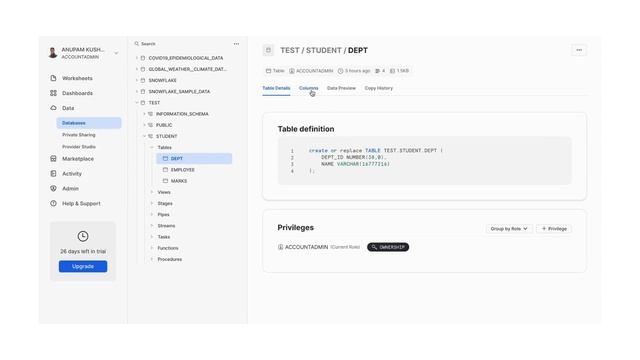This screenshot has width=640, height=360.
Task: Open Dashboards from the sidebar
Action: click(77, 93)
